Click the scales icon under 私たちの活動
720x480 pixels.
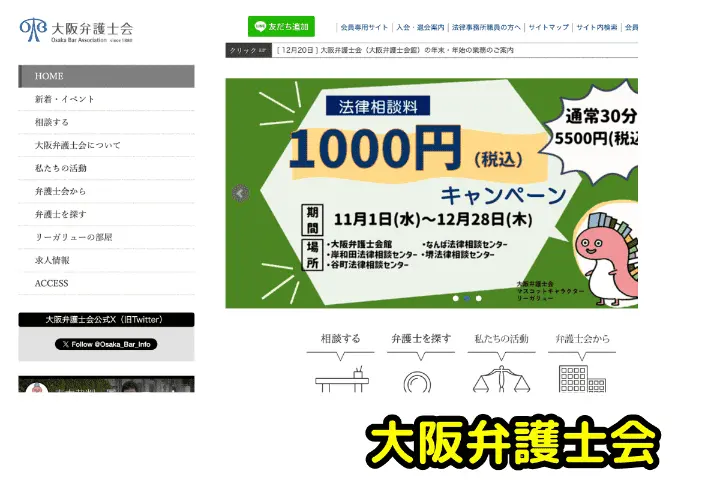501,379
